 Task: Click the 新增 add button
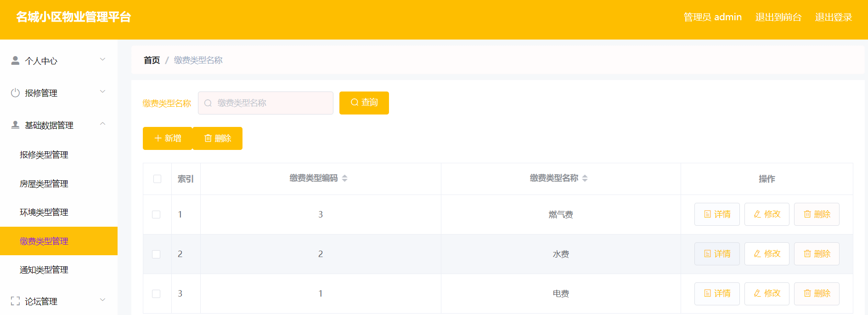point(168,138)
